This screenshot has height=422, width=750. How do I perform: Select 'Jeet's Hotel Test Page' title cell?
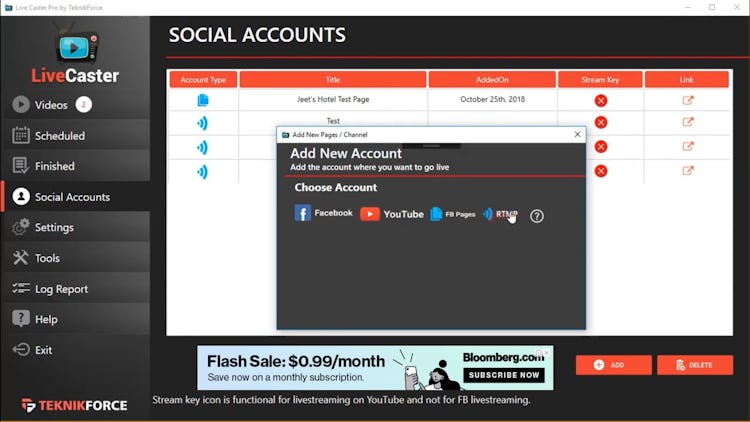(x=333, y=100)
